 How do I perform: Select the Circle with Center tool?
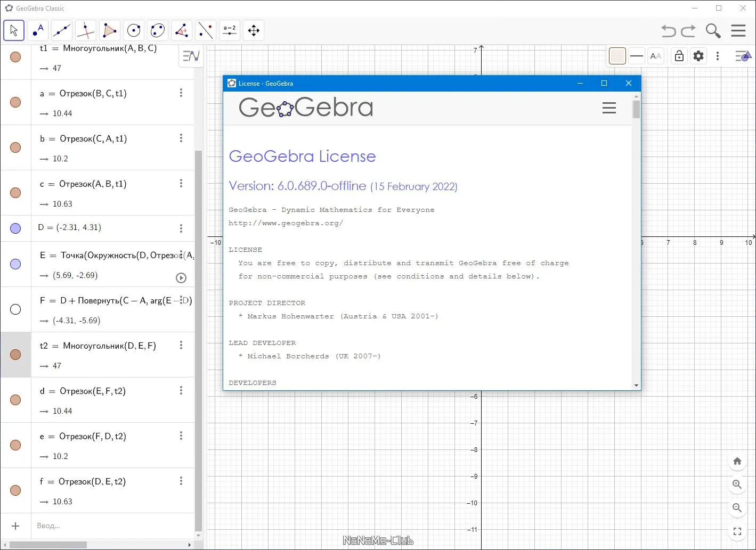pyautogui.click(x=134, y=30)
